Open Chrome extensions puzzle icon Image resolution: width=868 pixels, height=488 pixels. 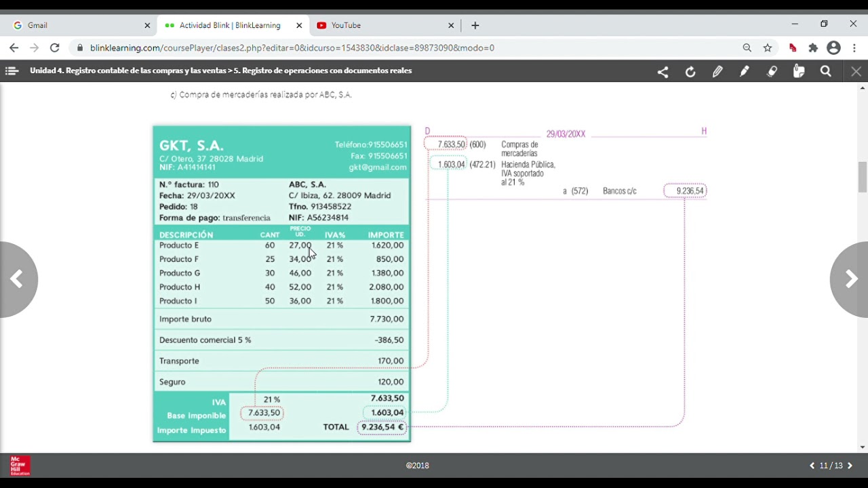813,48
